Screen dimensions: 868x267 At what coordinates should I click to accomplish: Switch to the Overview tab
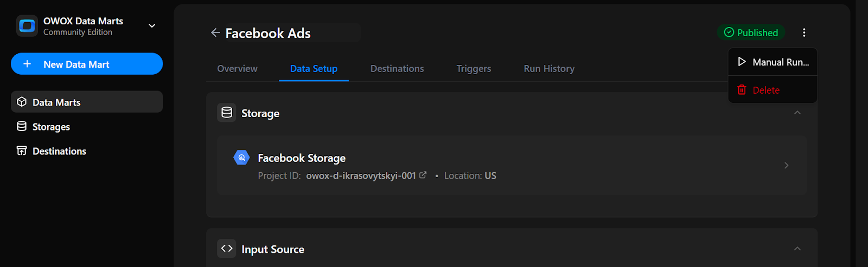(x=237, y=69)
